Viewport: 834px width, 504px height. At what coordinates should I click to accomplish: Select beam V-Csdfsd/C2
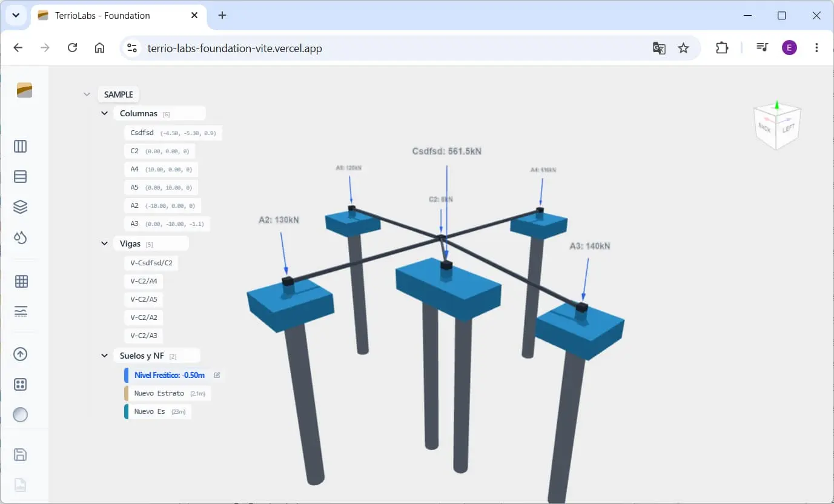pyautogui.click(x=151, y=263)
